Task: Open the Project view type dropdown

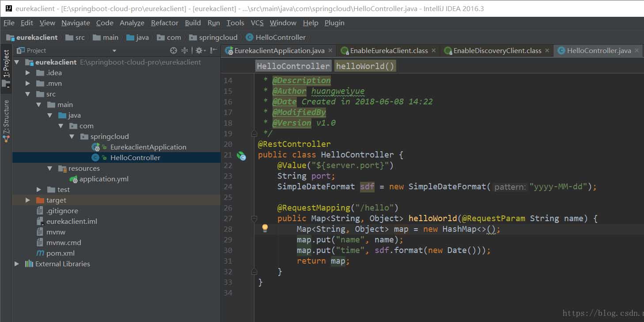Action: click(x=114, y=51)
